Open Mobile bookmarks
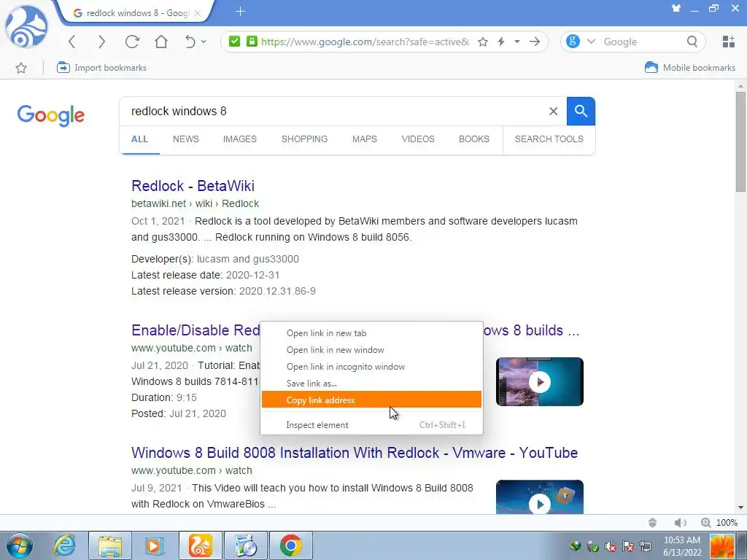 [690, 68]
